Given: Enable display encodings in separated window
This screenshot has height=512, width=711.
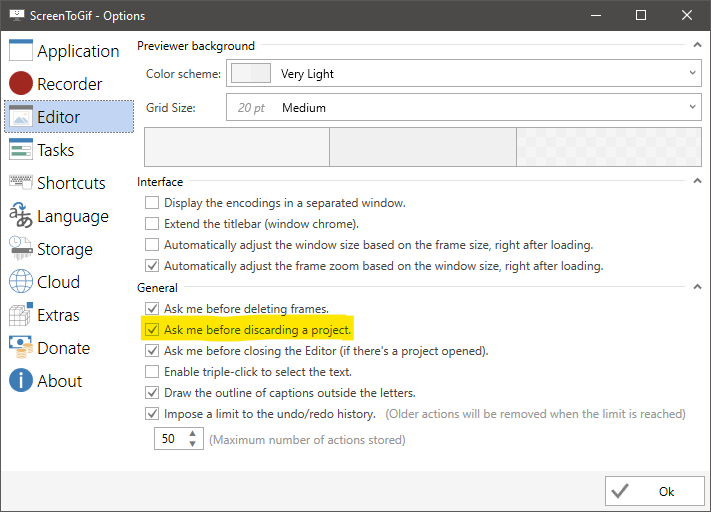Looking at the screenshot, I should point(152,202).
